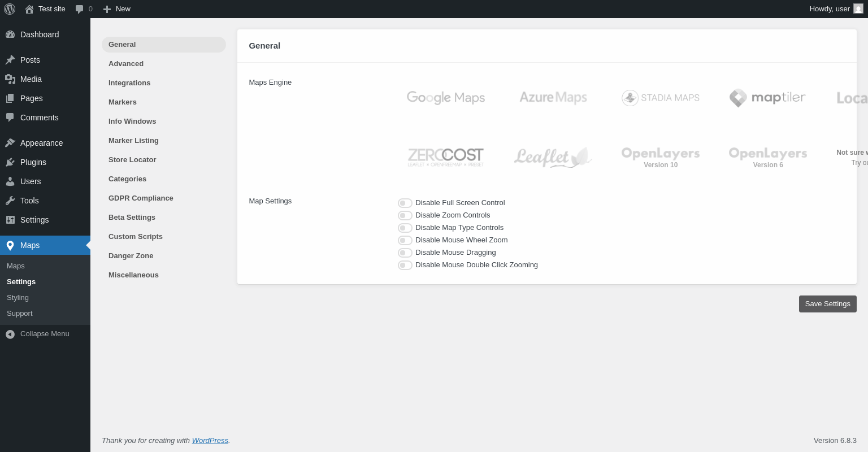Select OpenLayers Version 10 engine

(661, 157)
